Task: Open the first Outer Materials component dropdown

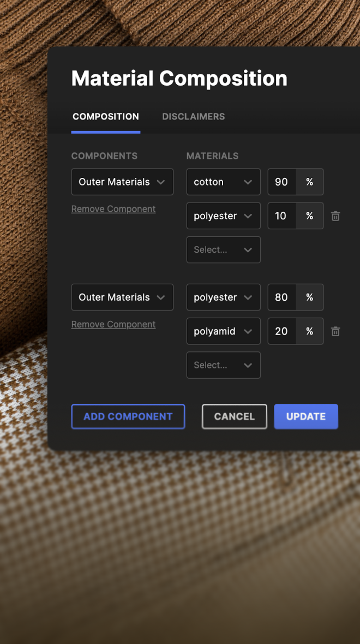Action: pos(122,182)
